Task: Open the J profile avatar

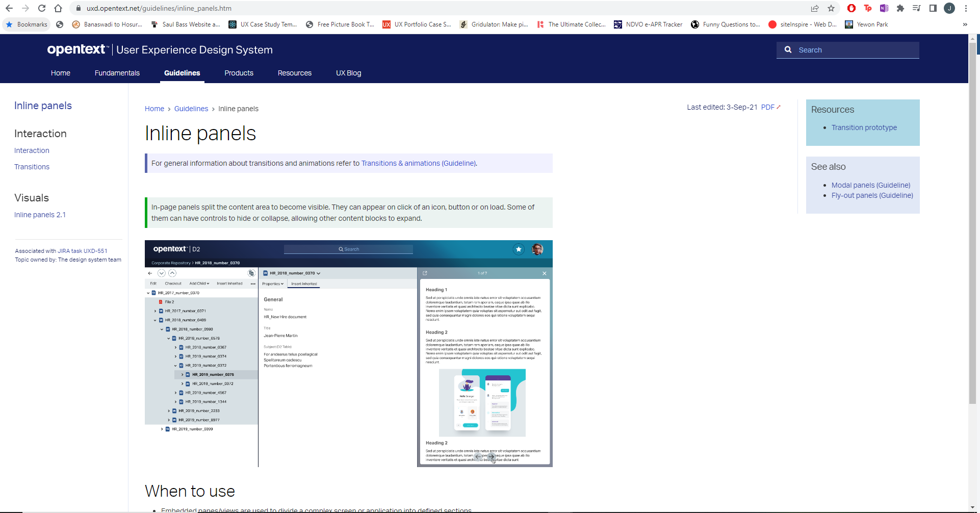Action: click(949, 8)
